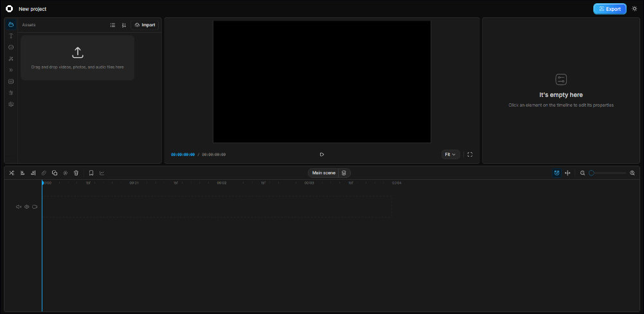
Task: Click the empty dashed track area
Action: click(x=217, y=207)
